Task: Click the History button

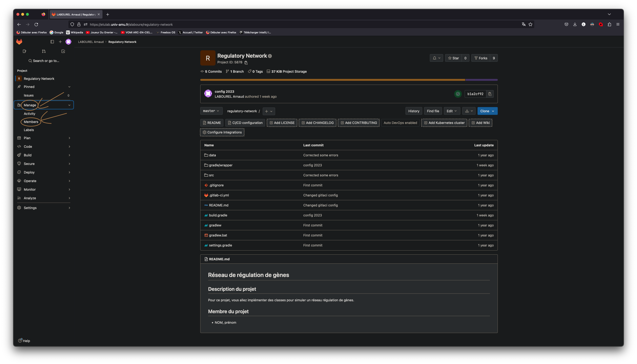Action: pyautogui.click(x=414, y=111)
